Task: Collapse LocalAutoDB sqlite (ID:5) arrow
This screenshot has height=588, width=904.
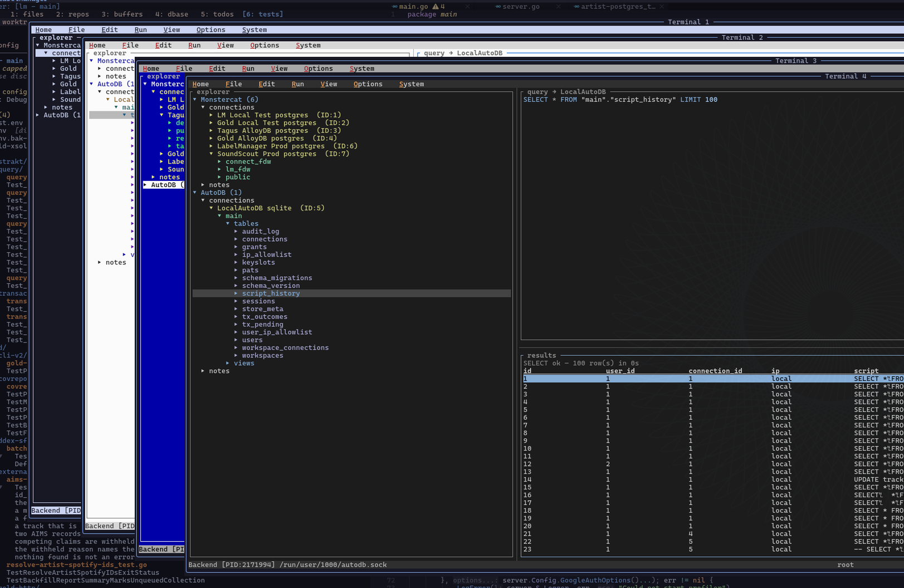Action: click(x=211, y=208)
